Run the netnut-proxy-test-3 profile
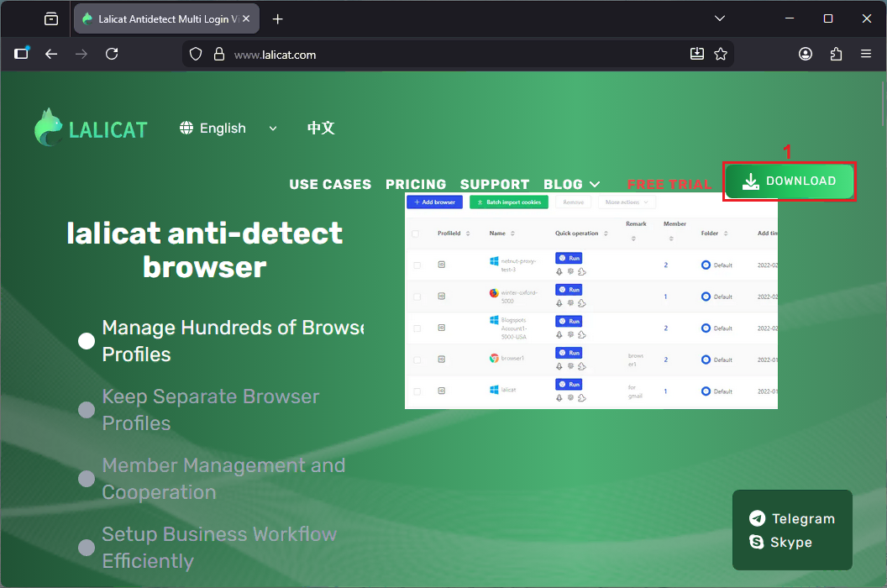Image resolution: width=887 pixels, height=588 pixels. point(569,258)
